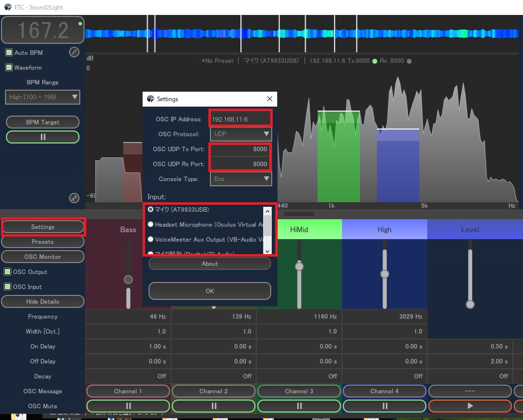Click the 167.2 BPM display
This screenshot has width=523, height=420.
[43, 30]
